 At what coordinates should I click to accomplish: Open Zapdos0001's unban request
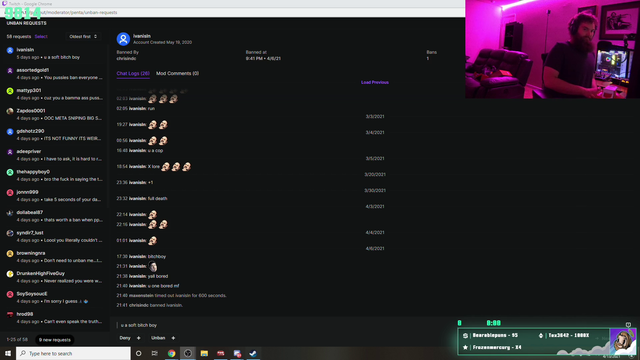pyautogui.click(x=54, y=115)
